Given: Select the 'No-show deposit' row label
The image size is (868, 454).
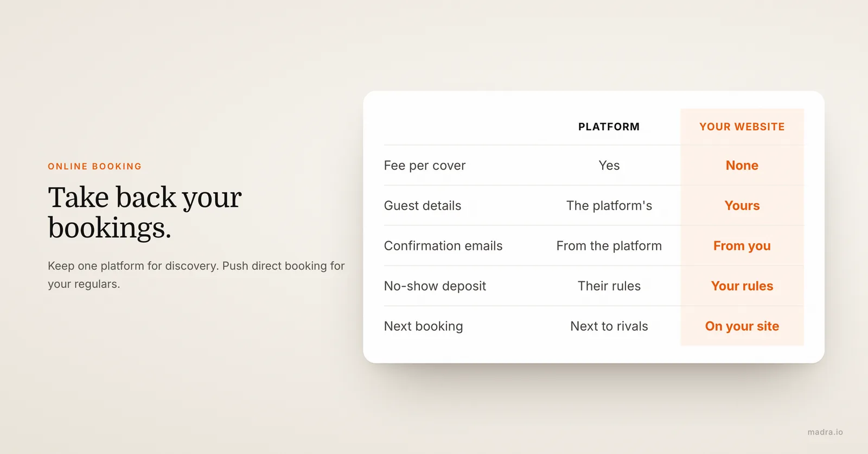Looking at the screenshot, I should [x=435, y=286].
